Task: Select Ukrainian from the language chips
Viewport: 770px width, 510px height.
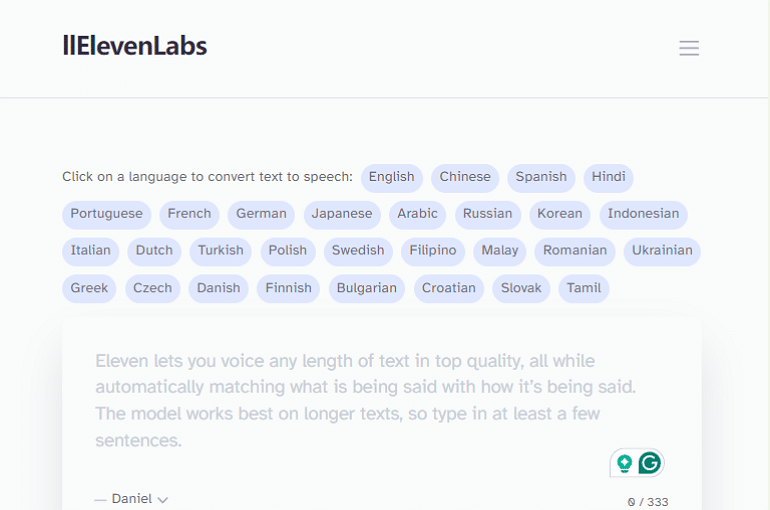Action: pyautogui.click(x=660, y=251)
